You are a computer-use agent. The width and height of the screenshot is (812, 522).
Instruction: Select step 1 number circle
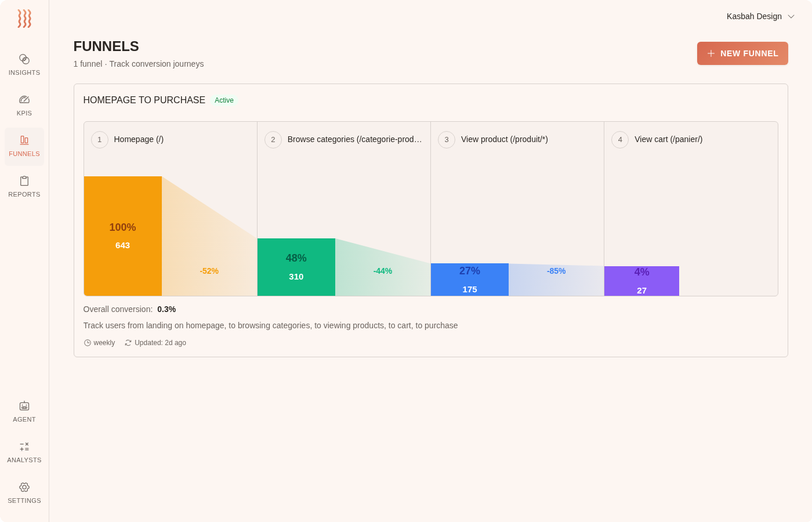tap(100, 140)
